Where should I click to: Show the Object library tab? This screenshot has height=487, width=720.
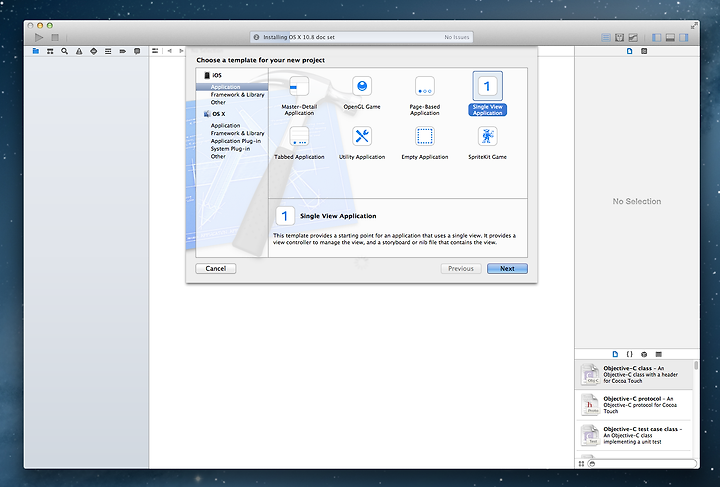[x=644, y=354]
